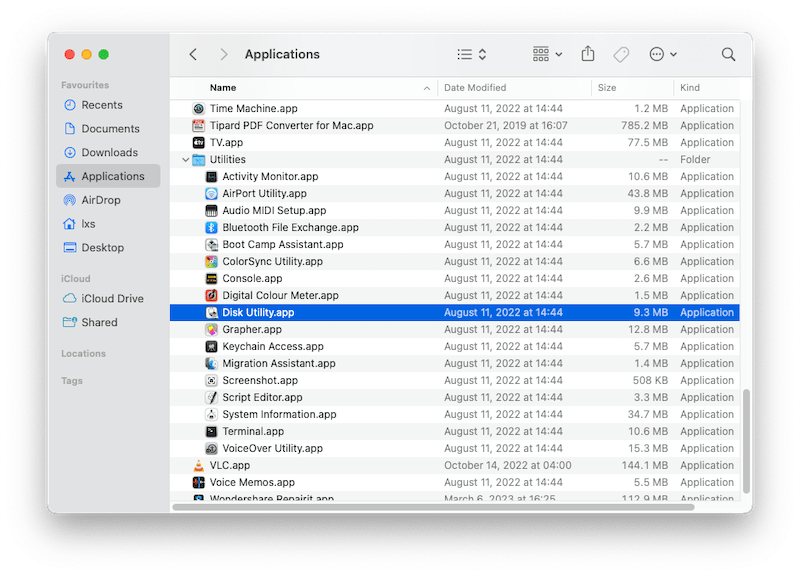Select the Terminal.app file name
This screenshot has width=800, height=576.
pyautogui.click(x=253, y=432)
